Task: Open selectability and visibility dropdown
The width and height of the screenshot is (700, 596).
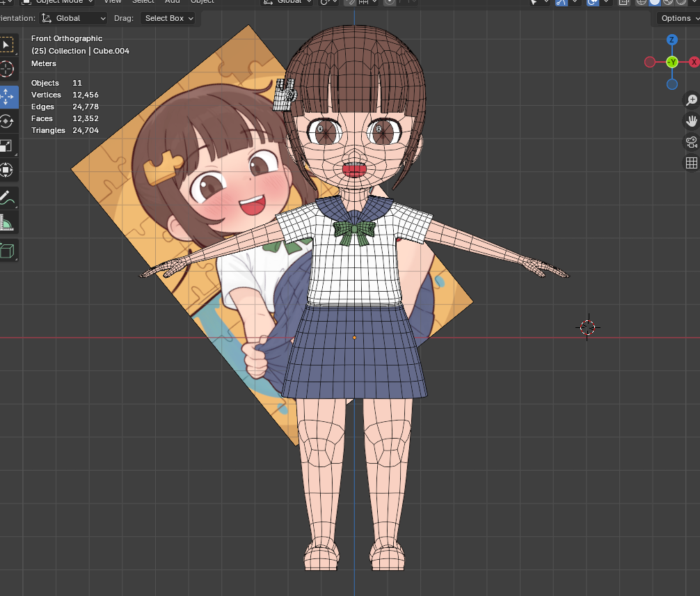Action: (x=539, y=2)
